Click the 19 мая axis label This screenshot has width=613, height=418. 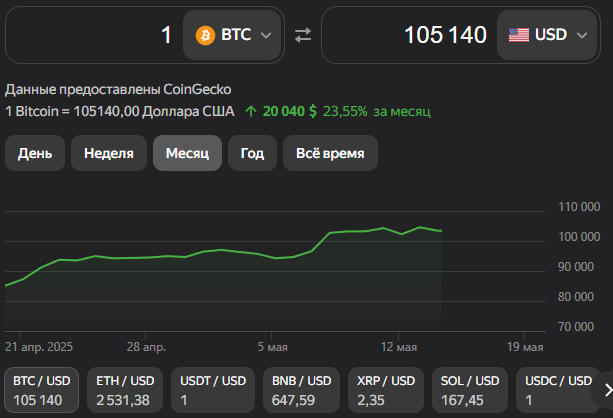coord(525,347)
